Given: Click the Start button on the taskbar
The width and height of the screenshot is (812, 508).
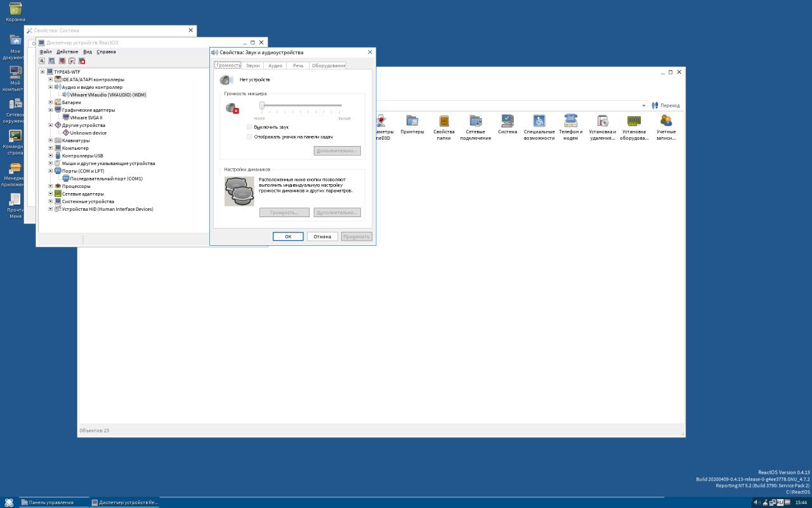Looking at the screenshot, I should pos(9,502).
